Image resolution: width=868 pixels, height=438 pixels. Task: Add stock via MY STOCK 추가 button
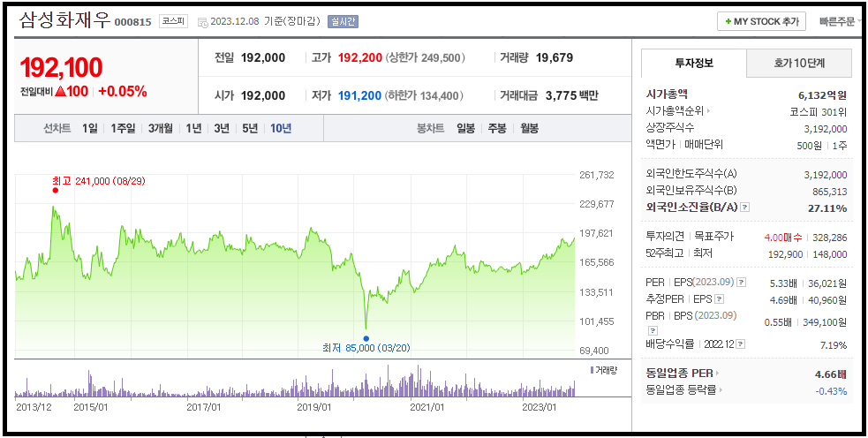(762, 22)
